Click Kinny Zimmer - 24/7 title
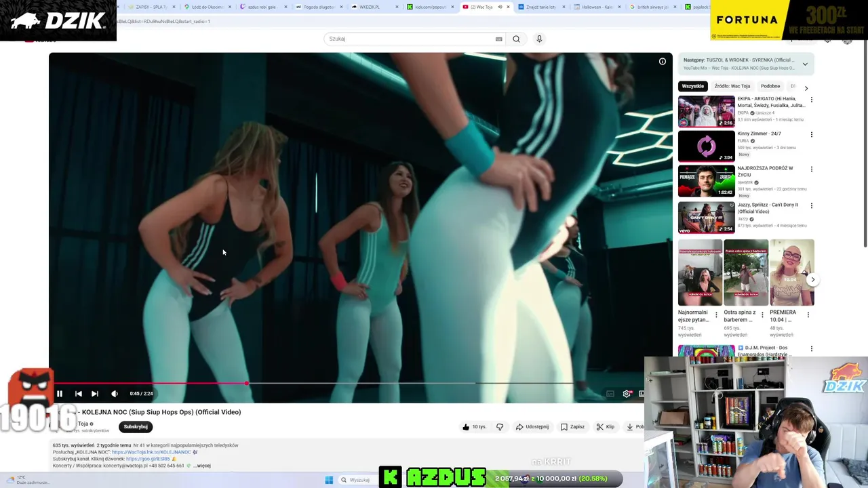The image size is (868, 488). (759, 134)
